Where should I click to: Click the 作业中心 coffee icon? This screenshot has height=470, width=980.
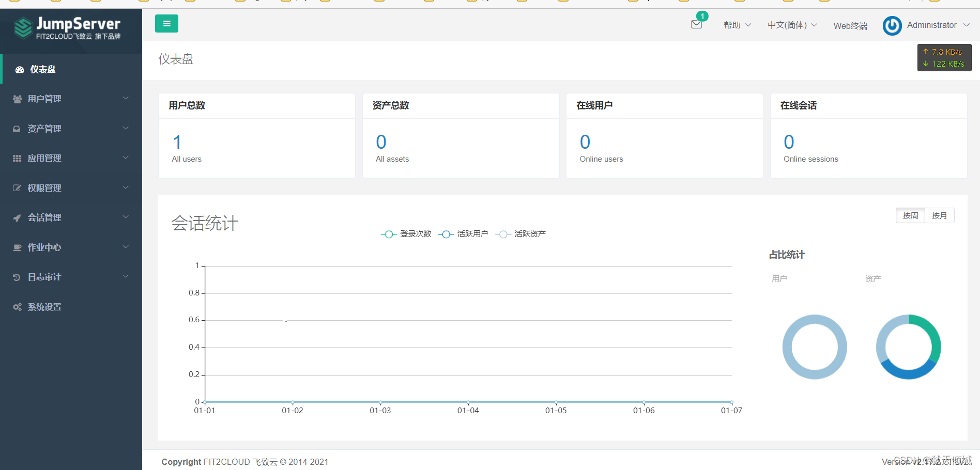pos(17,248)
